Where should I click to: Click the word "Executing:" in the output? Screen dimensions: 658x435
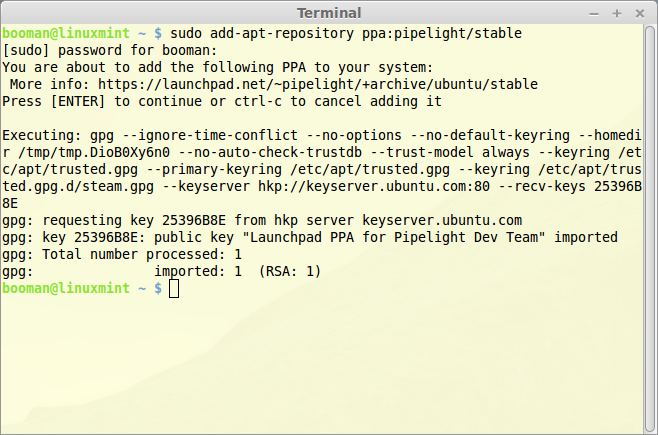tap(42, 135)
